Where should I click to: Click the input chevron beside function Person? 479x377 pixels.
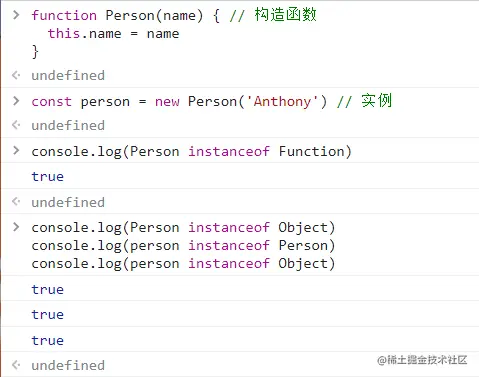click(x=16, y=15)
